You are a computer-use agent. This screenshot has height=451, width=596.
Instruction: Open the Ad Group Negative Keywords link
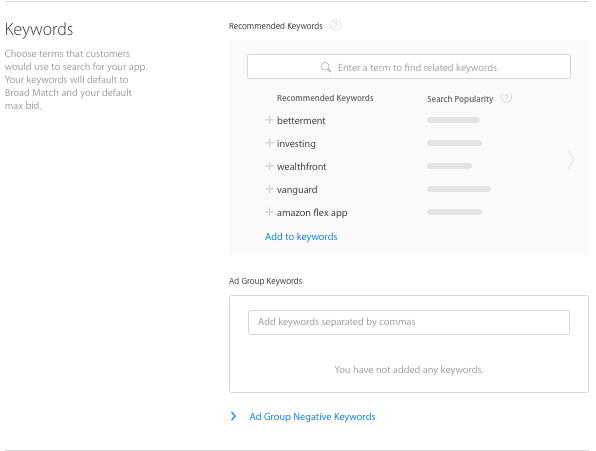click(x=312, y=417)
